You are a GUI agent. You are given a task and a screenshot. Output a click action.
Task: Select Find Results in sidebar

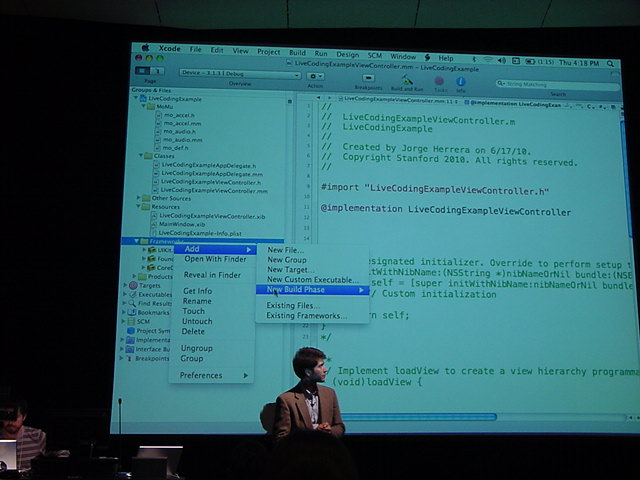coord(155,303)
